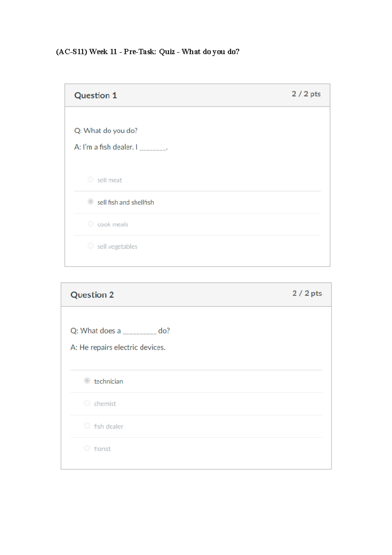Select the "fish dealer" option
The image size is (392, 555).
point(87,426)
